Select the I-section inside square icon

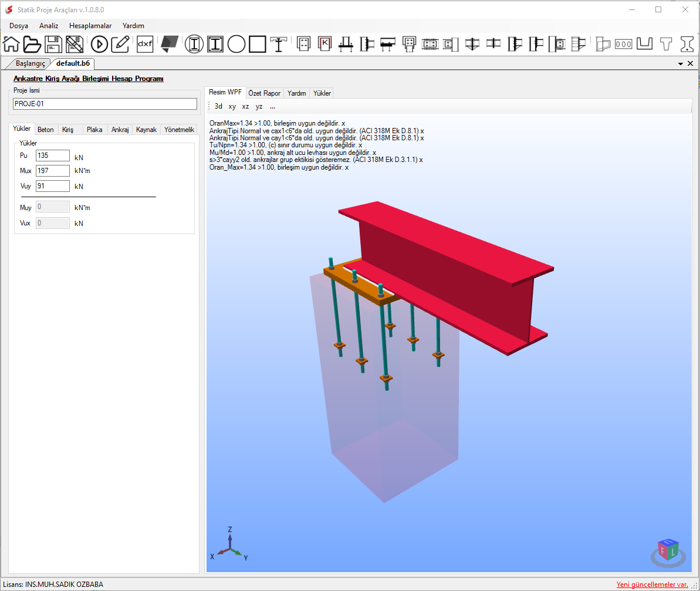point(215,44)
